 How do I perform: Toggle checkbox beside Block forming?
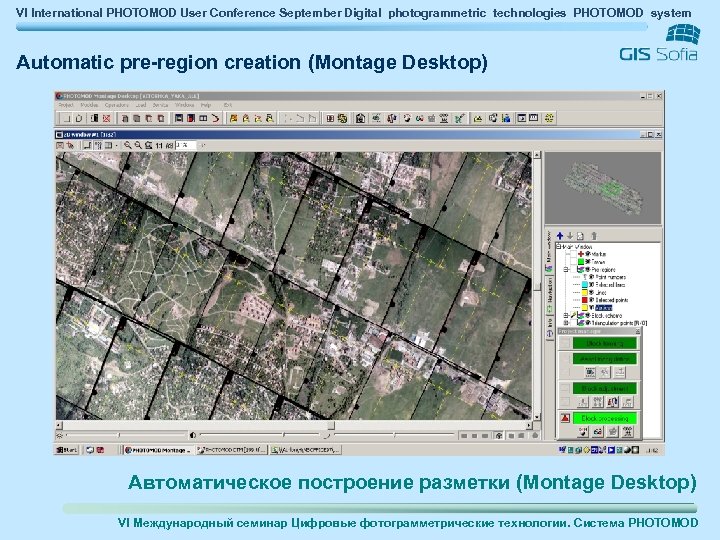coord(565,343)
